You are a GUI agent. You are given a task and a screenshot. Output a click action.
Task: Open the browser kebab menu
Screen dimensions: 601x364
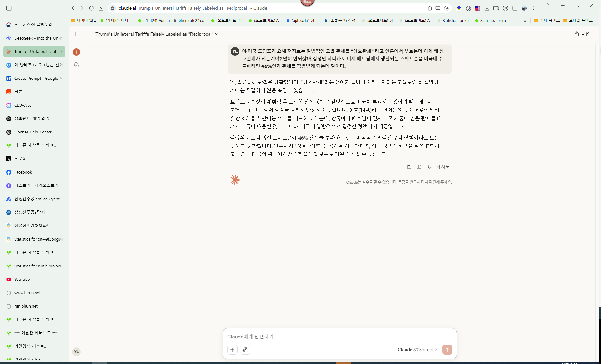point(534,8)
